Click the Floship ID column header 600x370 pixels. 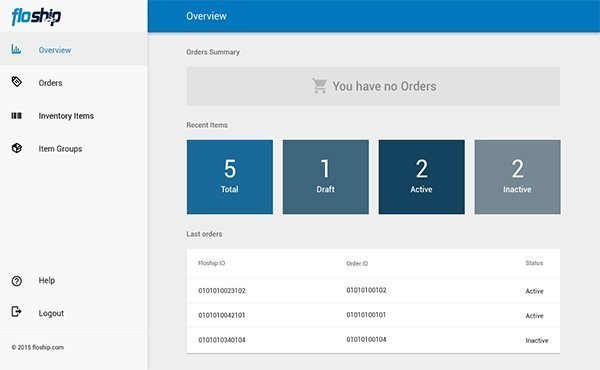[212, 263]
